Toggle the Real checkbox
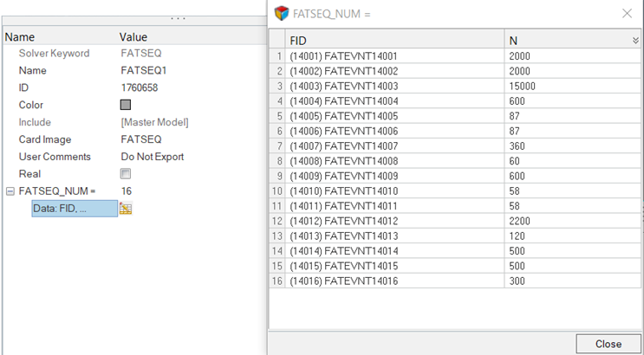Viewport: 644px width, 355px height. click(x=126, y=174)
